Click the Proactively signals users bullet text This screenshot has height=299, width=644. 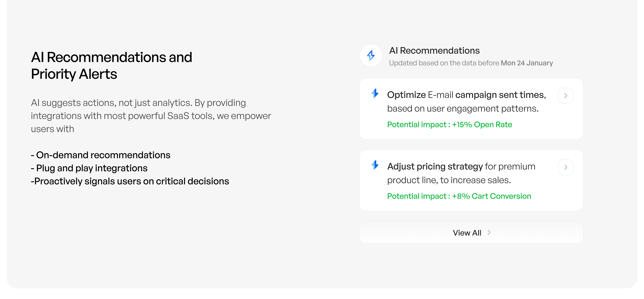(130, 181)
